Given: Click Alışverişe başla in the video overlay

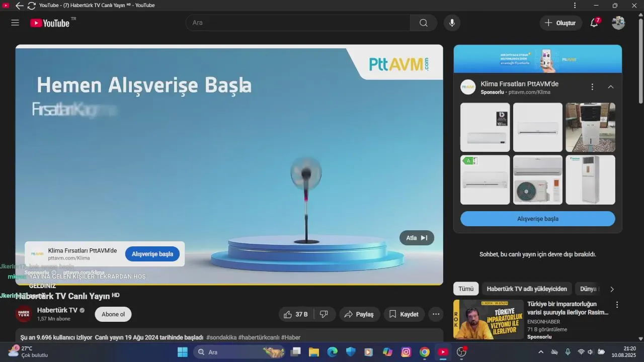Looking at the screenshot, I should (152, 254).
